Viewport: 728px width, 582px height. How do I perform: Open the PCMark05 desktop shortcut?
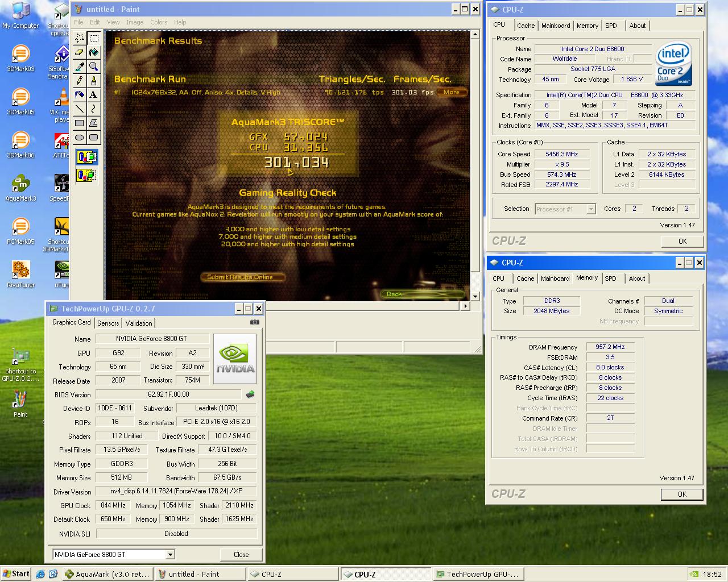[20, 231]
